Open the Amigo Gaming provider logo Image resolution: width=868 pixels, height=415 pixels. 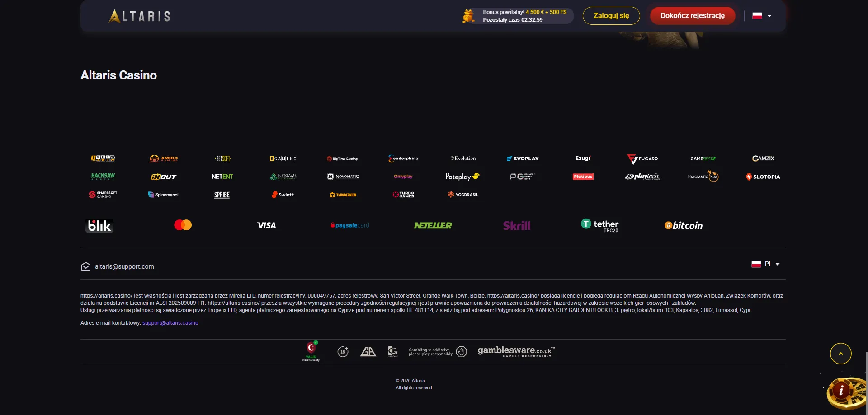click(164, 159)
